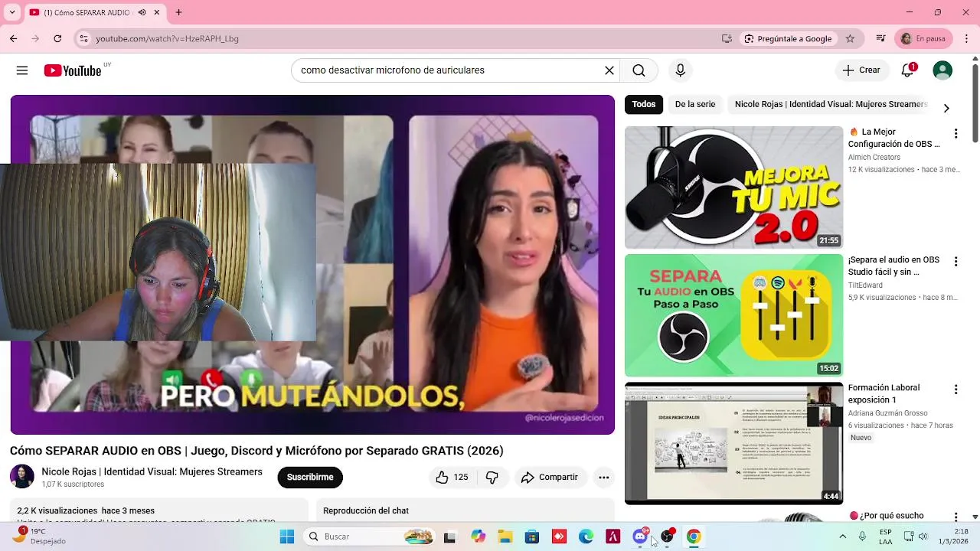The width and height of the screenshot is (980, 551).
Task: Click the 1,07 K suscriptores text
Action: click(x=73, y=484)
